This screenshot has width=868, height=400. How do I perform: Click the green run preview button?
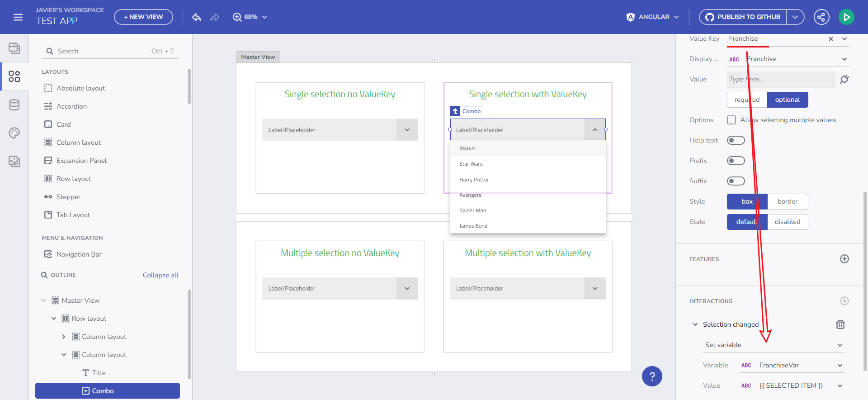tap(846, 17)
